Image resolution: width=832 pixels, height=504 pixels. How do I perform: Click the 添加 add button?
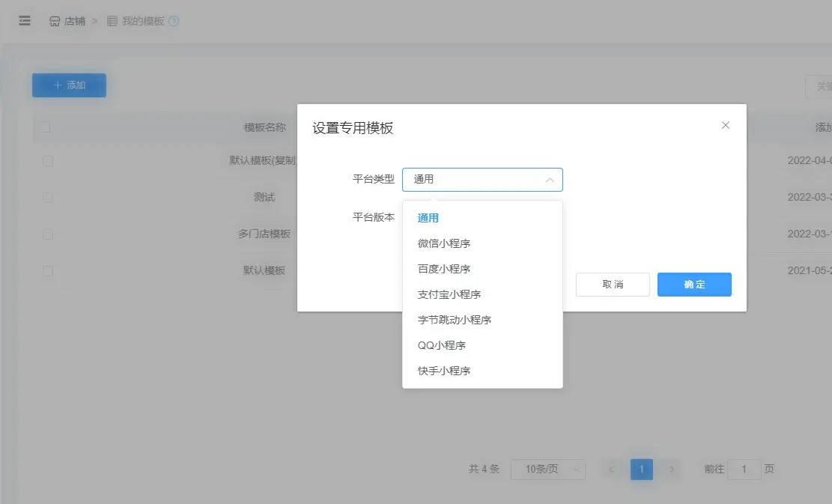click(69, 85)
